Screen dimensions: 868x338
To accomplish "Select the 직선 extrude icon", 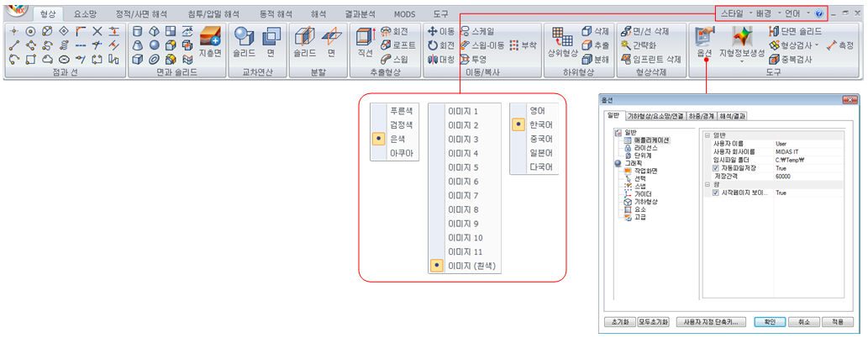I will pyautogui.click(x=366, y=43).
